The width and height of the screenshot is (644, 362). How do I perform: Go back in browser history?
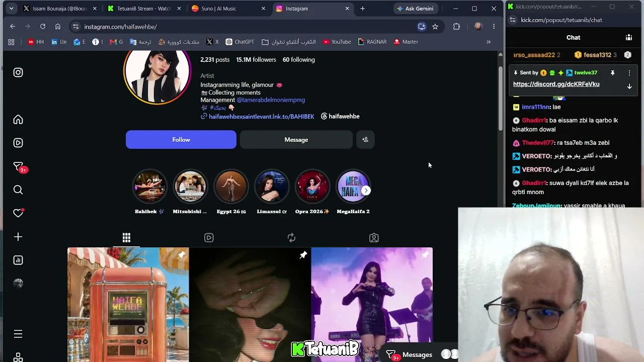13,27
